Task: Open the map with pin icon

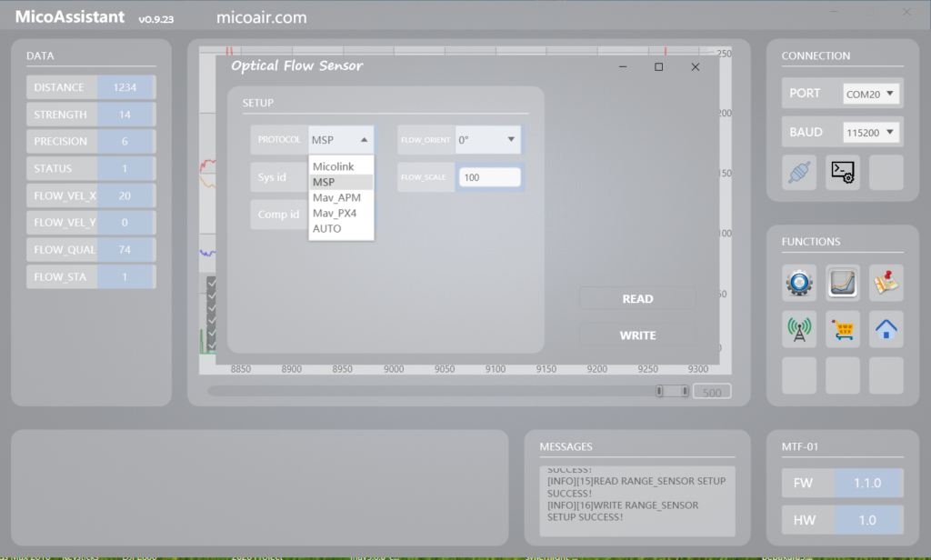Action: [886, 283]
